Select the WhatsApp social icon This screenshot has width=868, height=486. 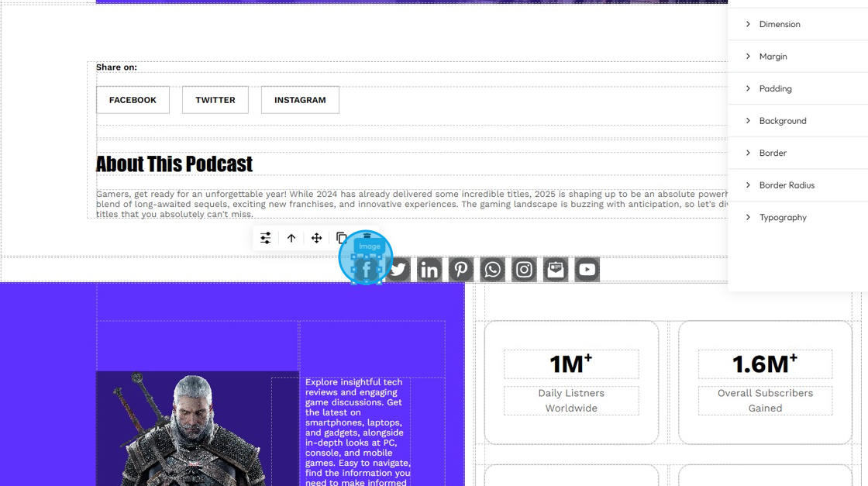pyautogui.click(x=493, y=270)
